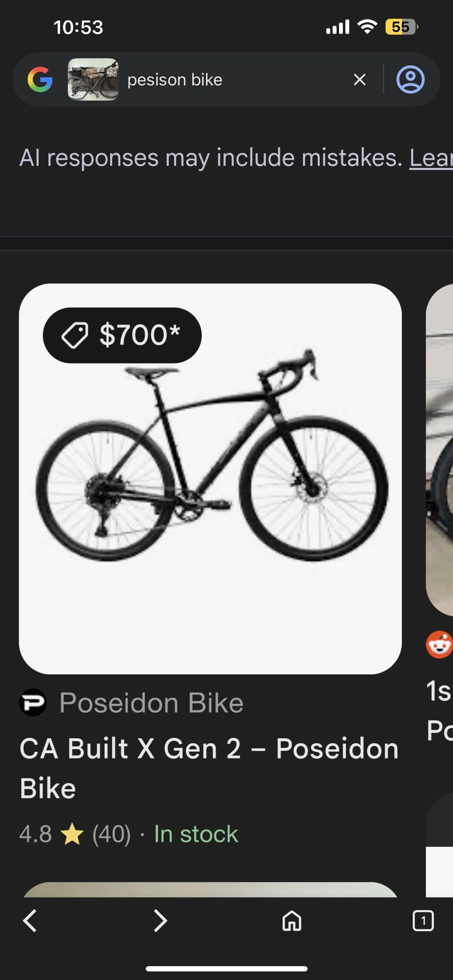Screen dimensions: 453x980
Task: Tap the home icon in bottom bar
Action: pos(292,921)
